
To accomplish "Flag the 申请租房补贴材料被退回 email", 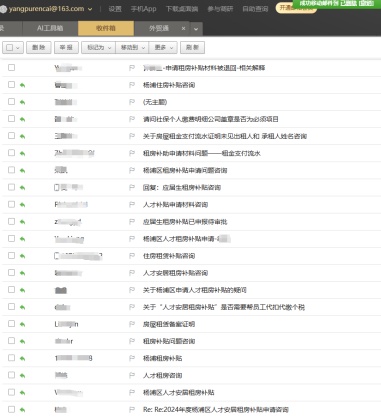I will click(x=132, y=68).
